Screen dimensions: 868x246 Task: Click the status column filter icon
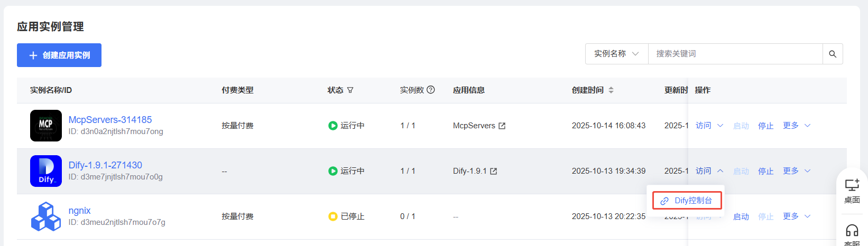[x=350, y=90]
